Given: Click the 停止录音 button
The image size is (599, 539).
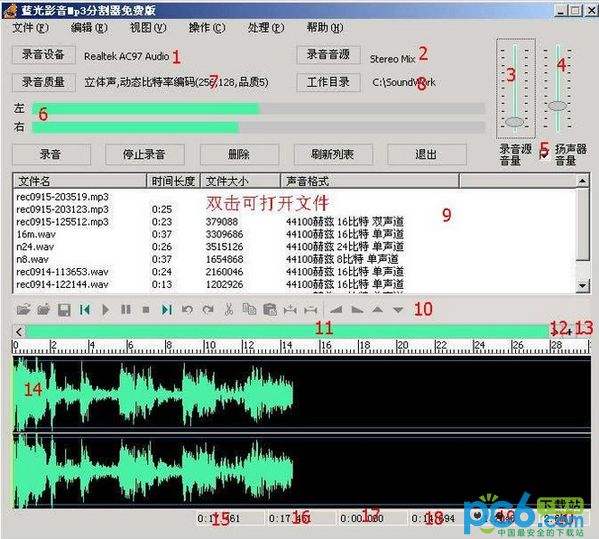Looking at the screenshot, I should tap(144, 154).
